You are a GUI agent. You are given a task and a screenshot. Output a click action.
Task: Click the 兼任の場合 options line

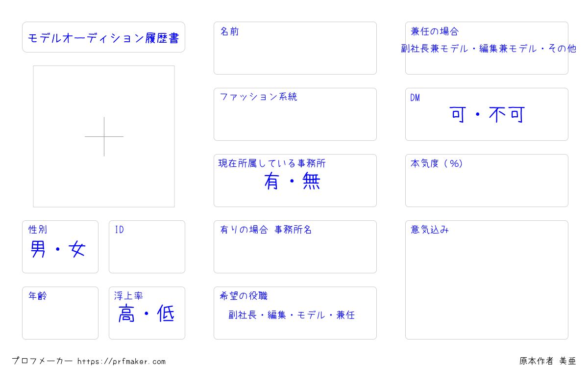489,49
